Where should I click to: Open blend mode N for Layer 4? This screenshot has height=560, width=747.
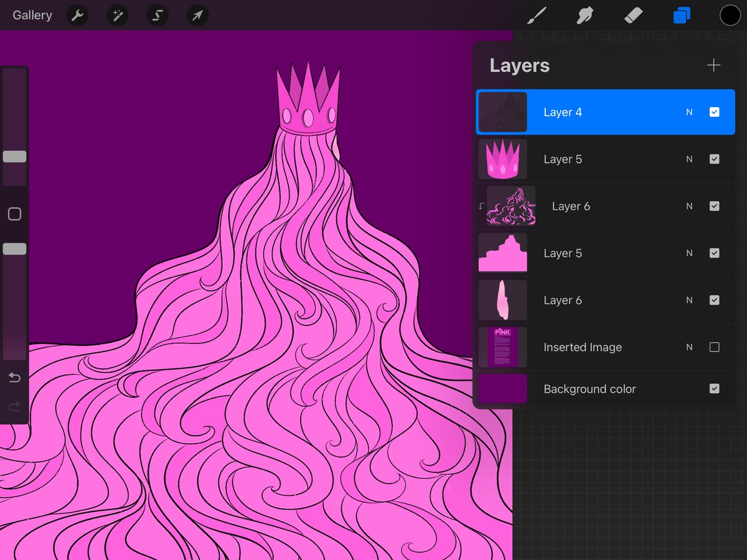(689, 113)
